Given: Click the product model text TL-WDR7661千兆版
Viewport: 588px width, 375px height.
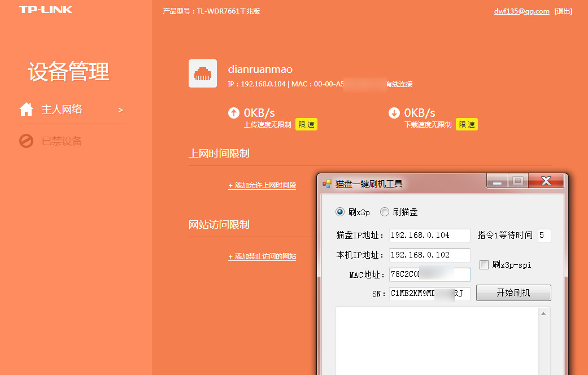Looking at the screenshot, I should 228,11.
